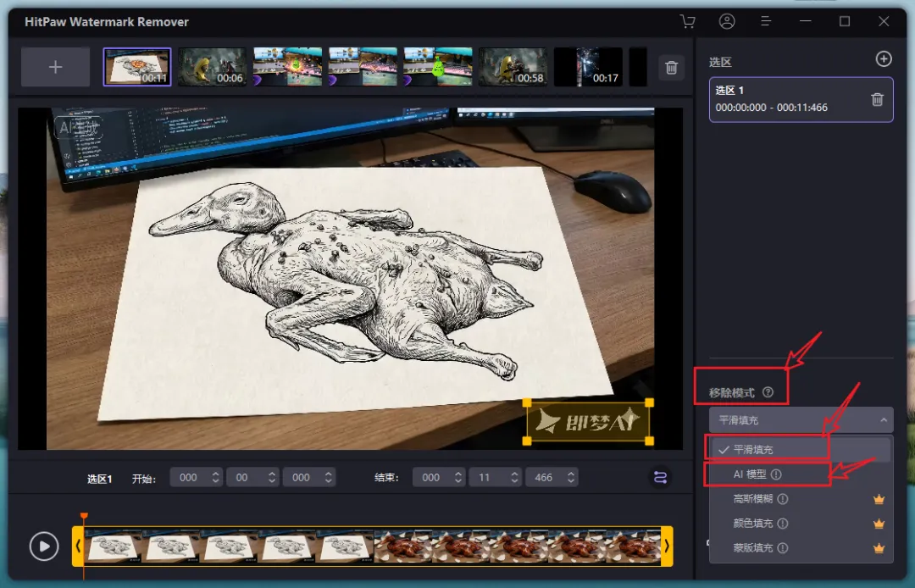Minimize the HitPaw Watermark Remover window
915x588 pixels.
point(806,21)
